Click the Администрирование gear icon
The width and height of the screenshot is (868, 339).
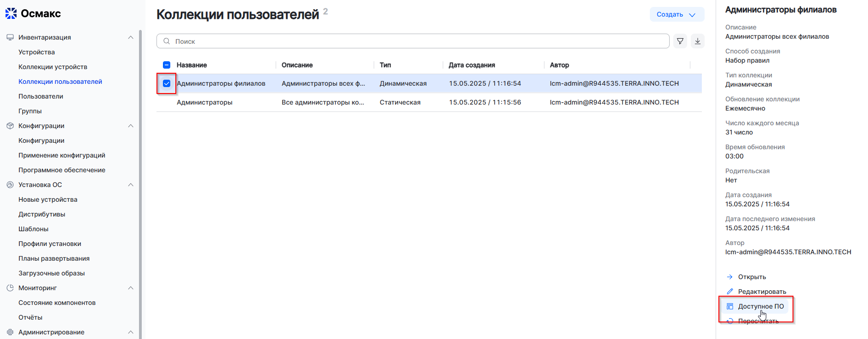pyautogui.click(x=10, y=332)
